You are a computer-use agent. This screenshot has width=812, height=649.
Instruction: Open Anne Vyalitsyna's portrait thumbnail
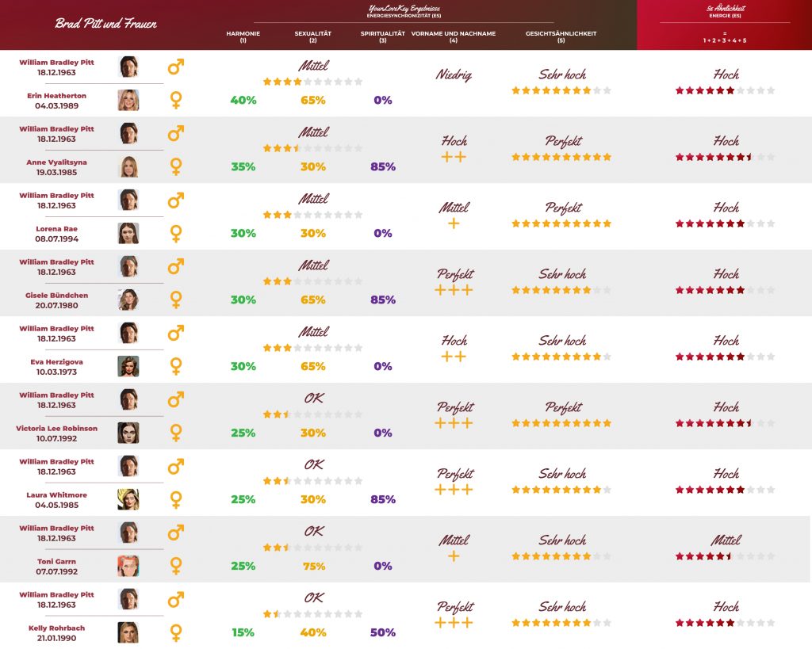point(128,166)
